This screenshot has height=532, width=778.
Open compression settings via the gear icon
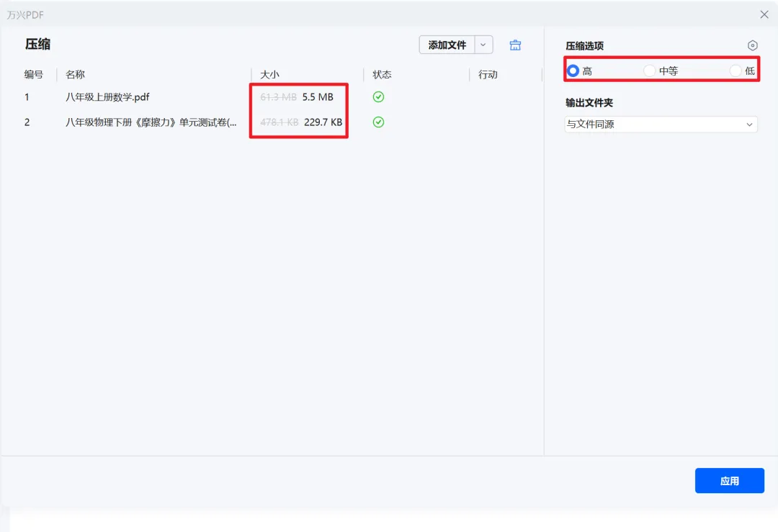coord(752,45)
